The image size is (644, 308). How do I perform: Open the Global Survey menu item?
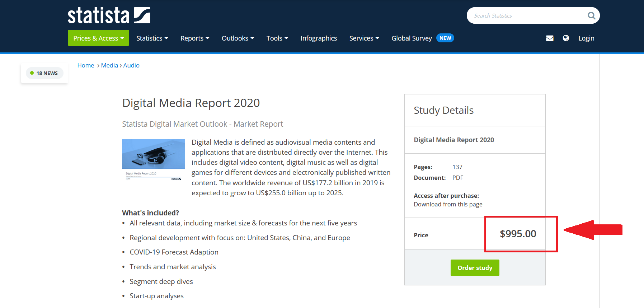pos(412,38)
